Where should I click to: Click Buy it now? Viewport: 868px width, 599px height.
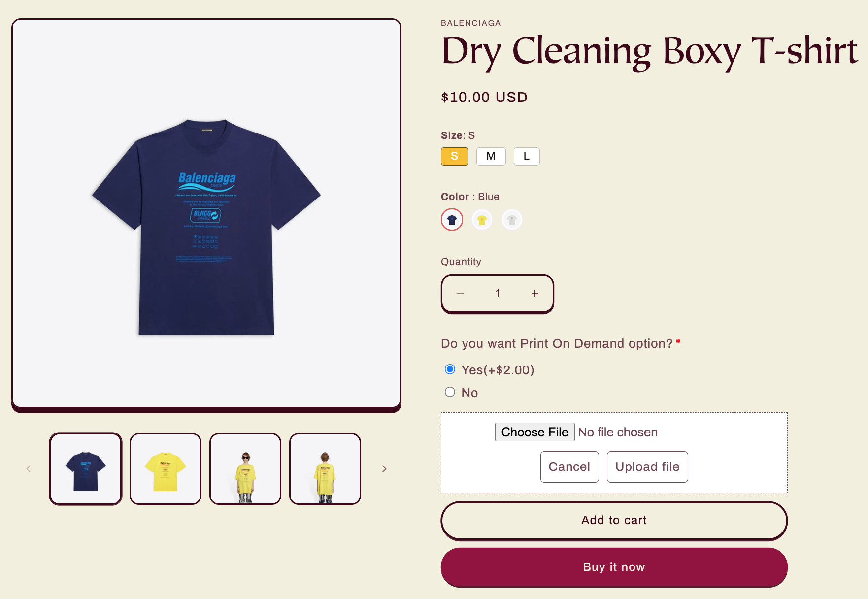614,567
